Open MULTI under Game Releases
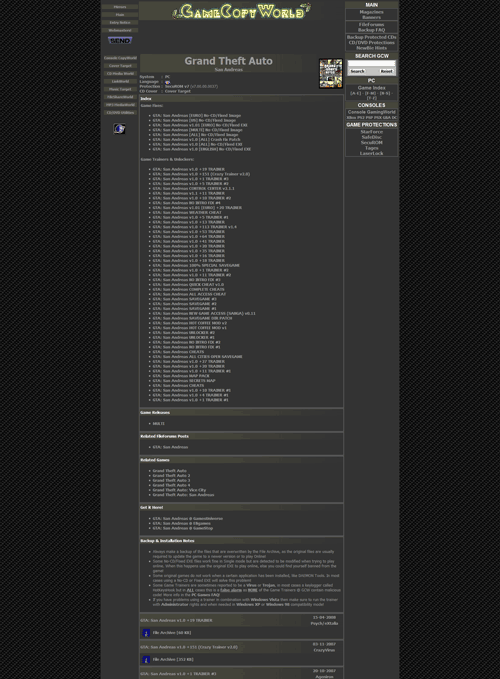The image size is (500, 679). (158, 424)
